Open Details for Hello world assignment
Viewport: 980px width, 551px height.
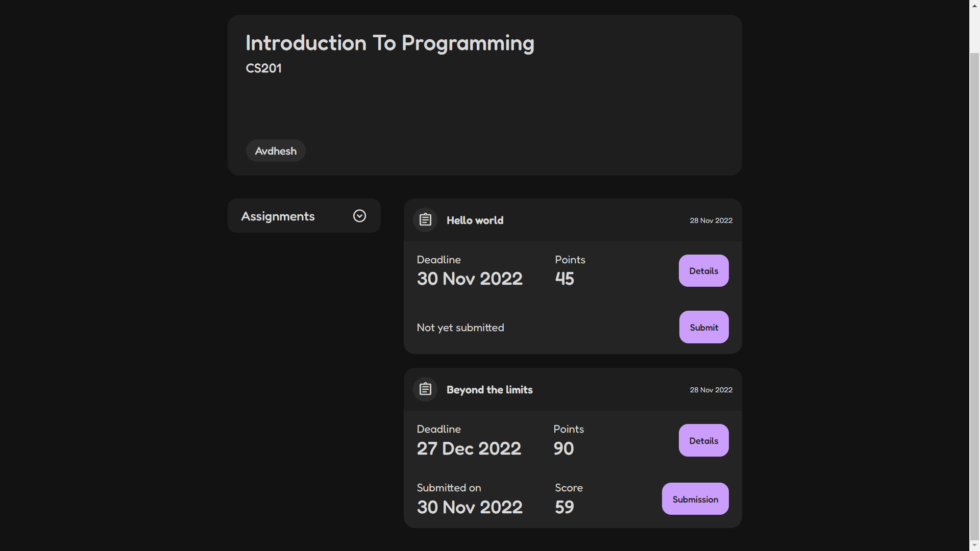[x=703, y=271]
